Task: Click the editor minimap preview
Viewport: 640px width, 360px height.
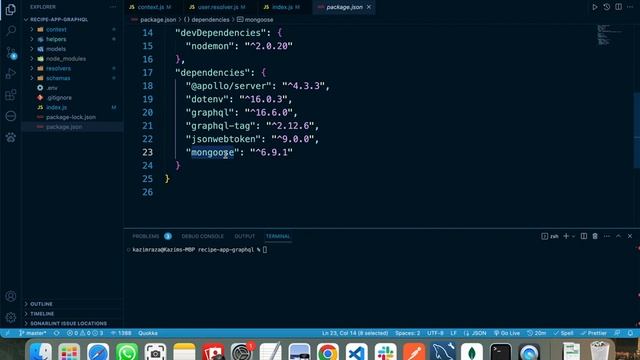Action: pos(610,35)
